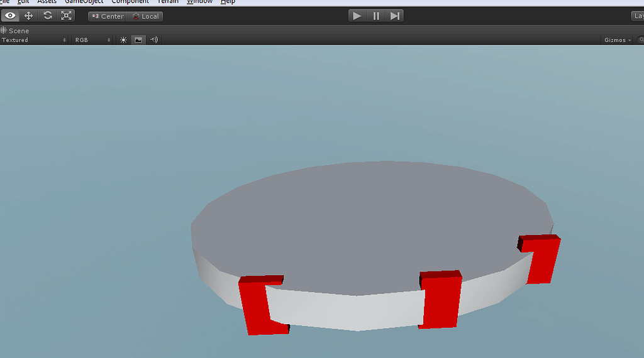Open the Edit menu

(23, 2)
